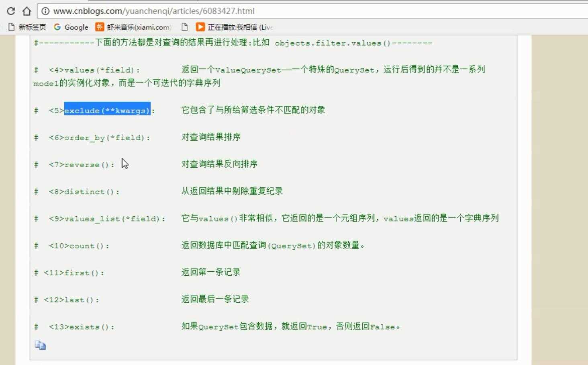Click the <10>count(): text
This screenshot has height=365, width=588.
79,246
